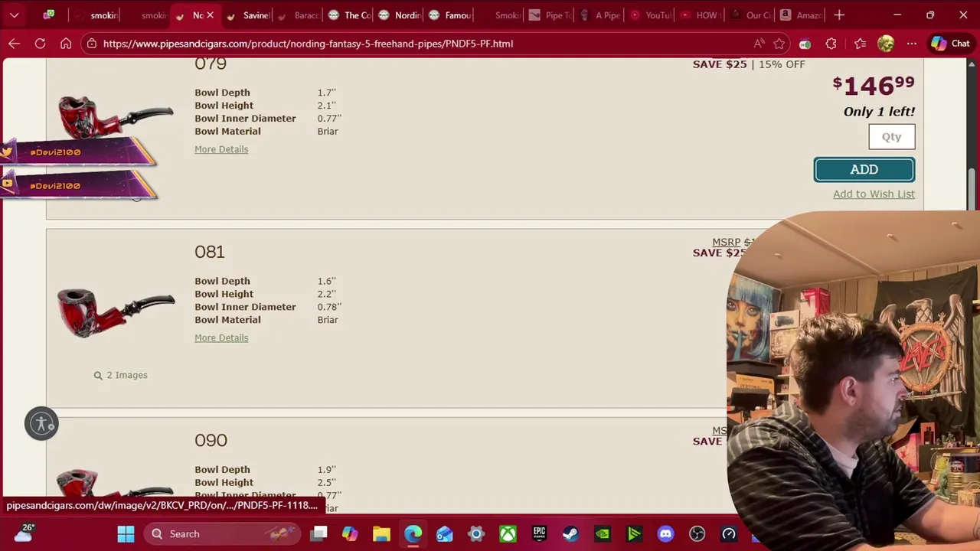
Task: Open OBS Studio from the taskbar
Action: coord(697,533)
